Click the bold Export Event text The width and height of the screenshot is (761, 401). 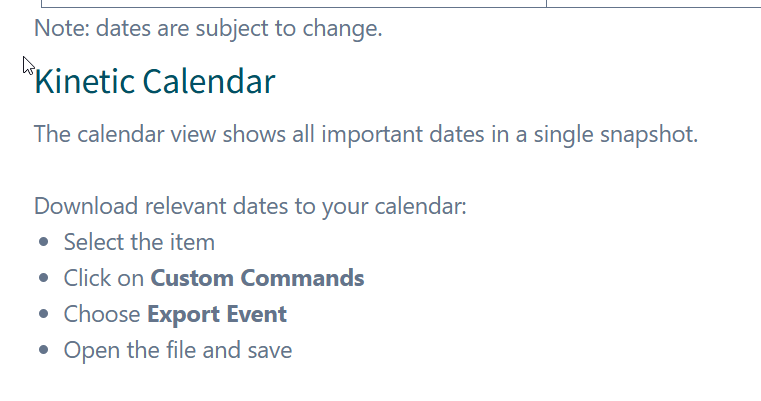pyautogui.click(x=217, y=314)
